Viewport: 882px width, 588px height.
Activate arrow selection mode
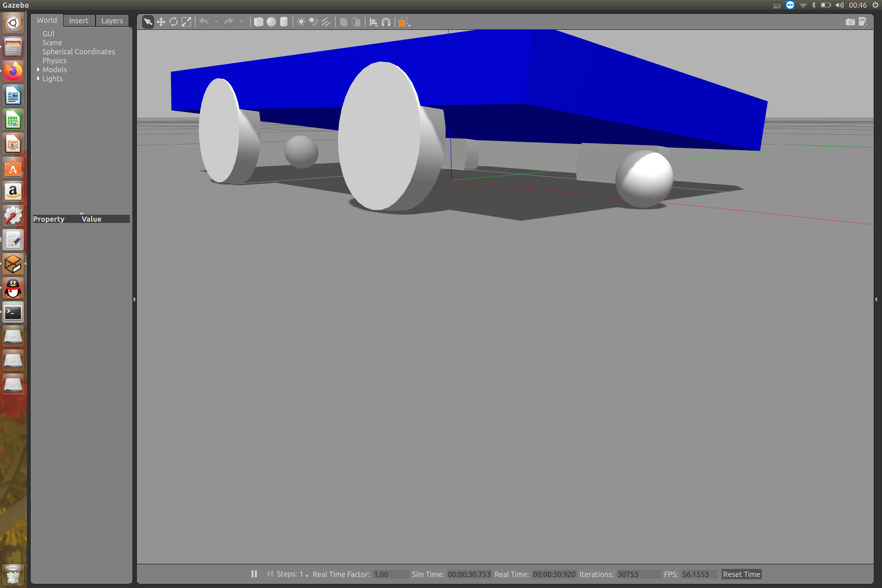click(x=148, y=22)
